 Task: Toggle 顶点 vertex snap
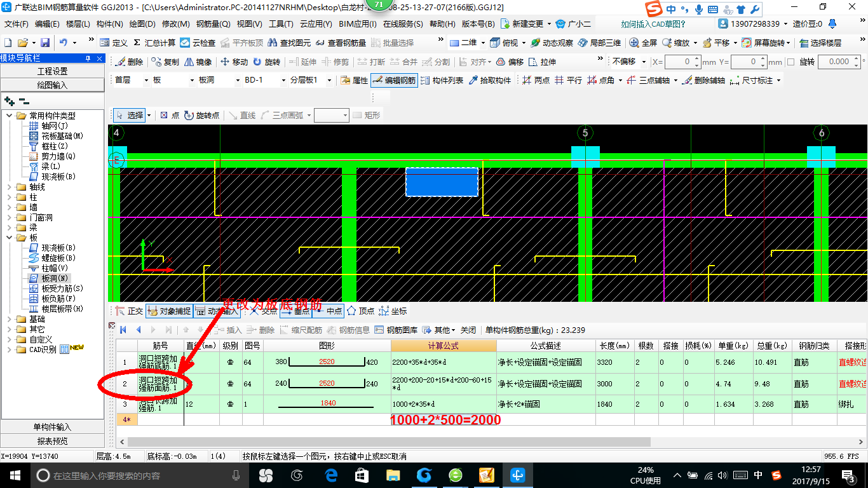click(360, 311)
